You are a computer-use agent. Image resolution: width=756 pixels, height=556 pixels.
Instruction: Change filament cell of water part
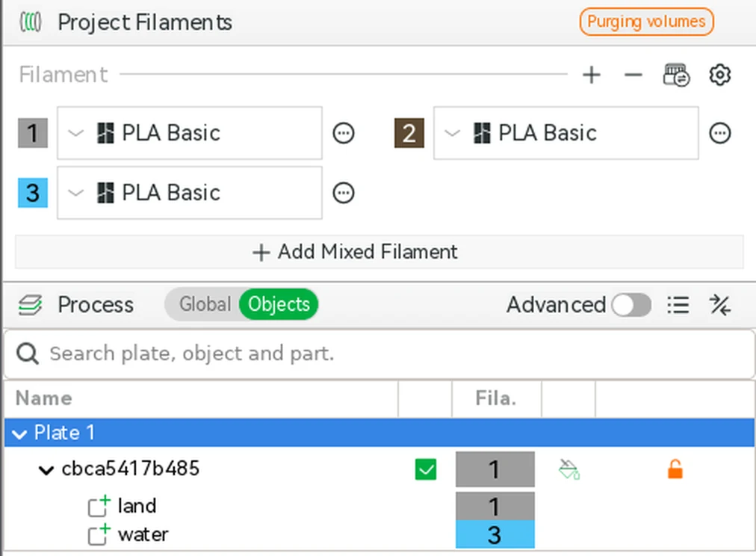(495, 534)
